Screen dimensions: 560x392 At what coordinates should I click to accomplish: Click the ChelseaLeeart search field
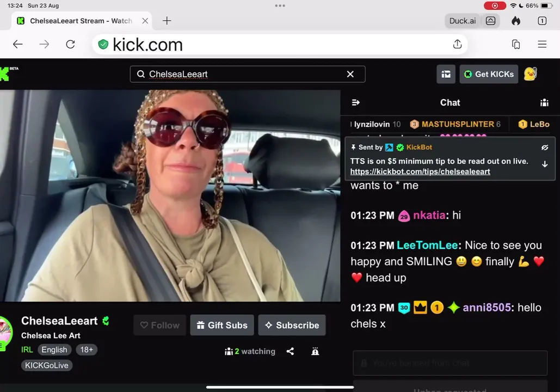coord(248,74)
